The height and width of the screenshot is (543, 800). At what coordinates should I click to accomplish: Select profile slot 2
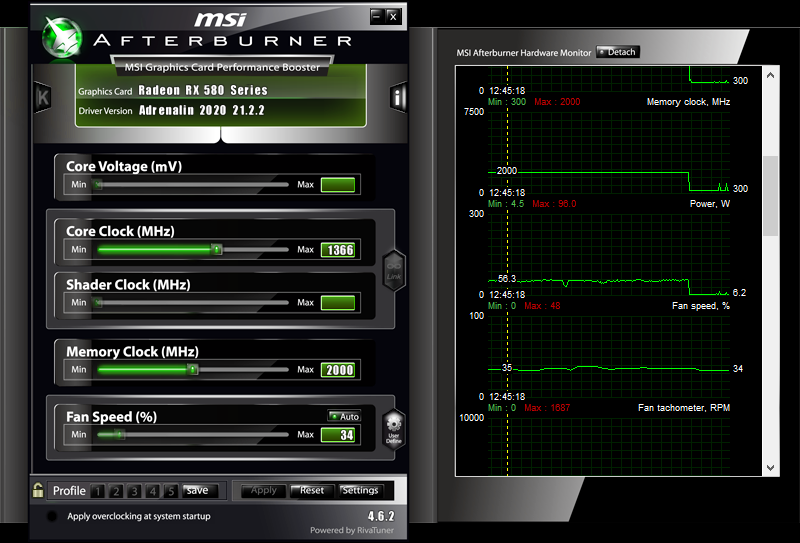[x=116, y=491]
